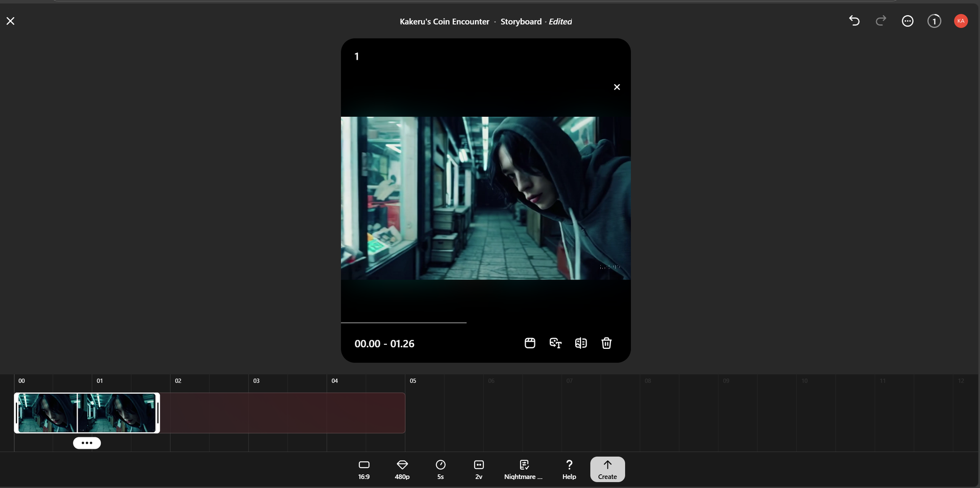Open the 480p resolution dropdown
The height and width of the screenshot is (488, 980).
coord(402,469)
